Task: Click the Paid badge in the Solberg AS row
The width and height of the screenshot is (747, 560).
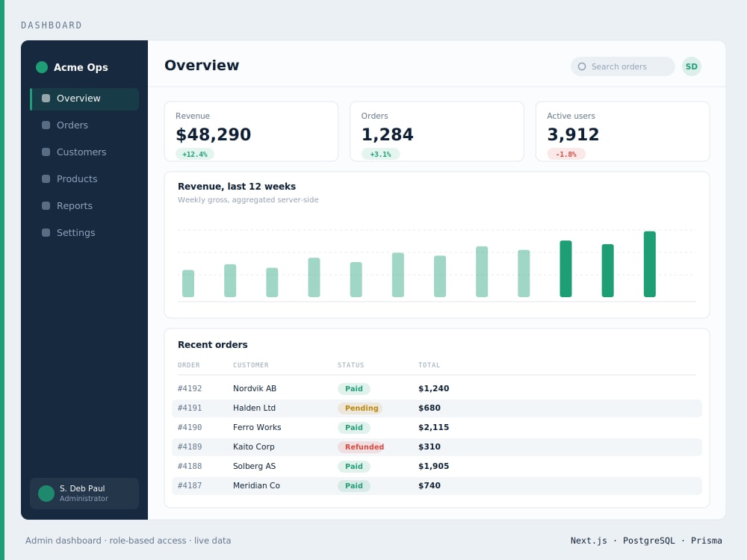Action: pyautogui.click(x=354, y=466)
